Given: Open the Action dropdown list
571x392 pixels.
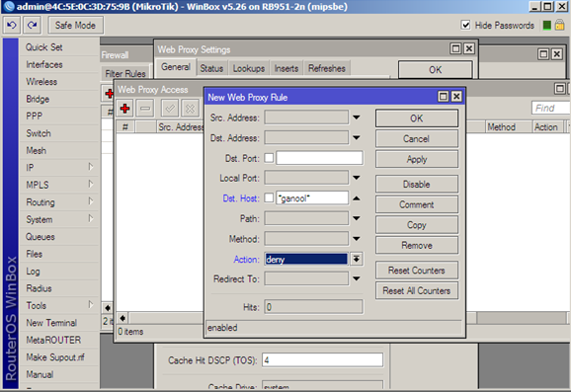Looking at the screenshot, I should [x=357, y=259].
